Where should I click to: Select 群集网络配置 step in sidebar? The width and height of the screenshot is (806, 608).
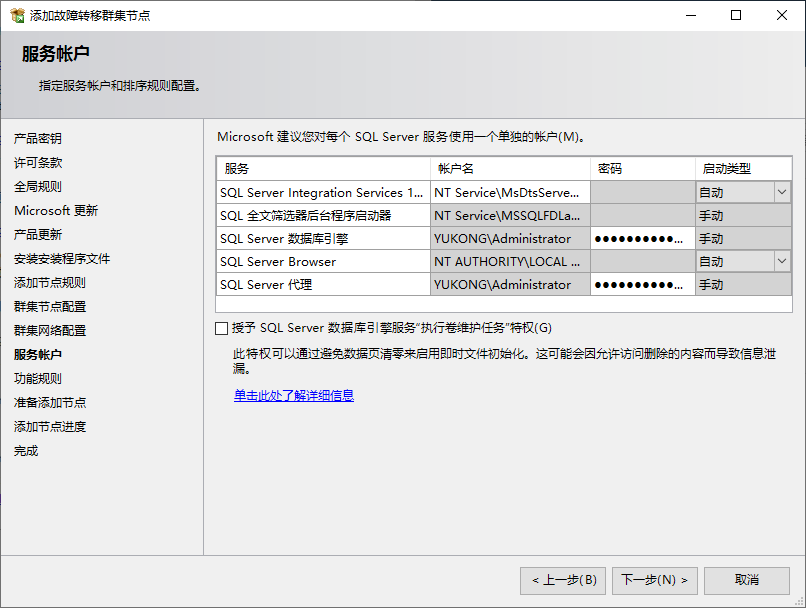pyautogui.click(x=50, y=331)
